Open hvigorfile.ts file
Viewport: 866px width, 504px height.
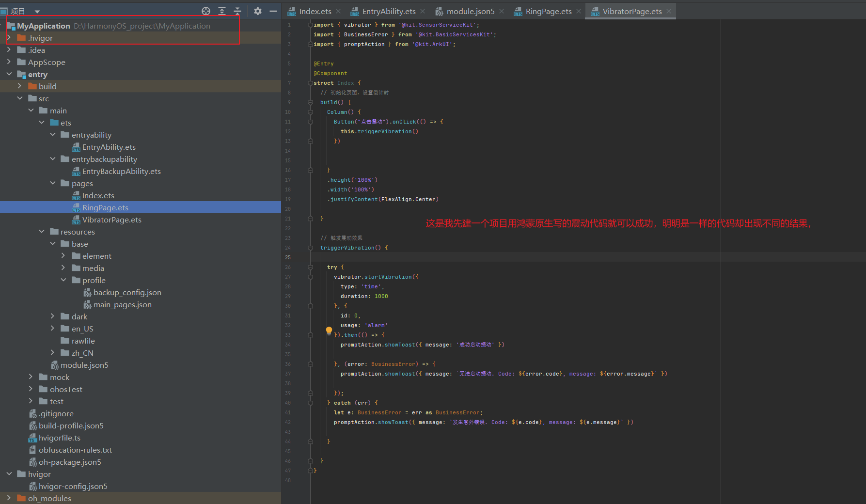(60, 438)
